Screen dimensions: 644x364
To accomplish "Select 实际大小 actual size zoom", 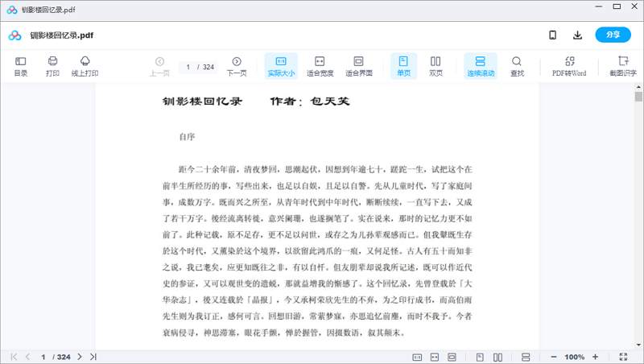I will click(281, 66).
